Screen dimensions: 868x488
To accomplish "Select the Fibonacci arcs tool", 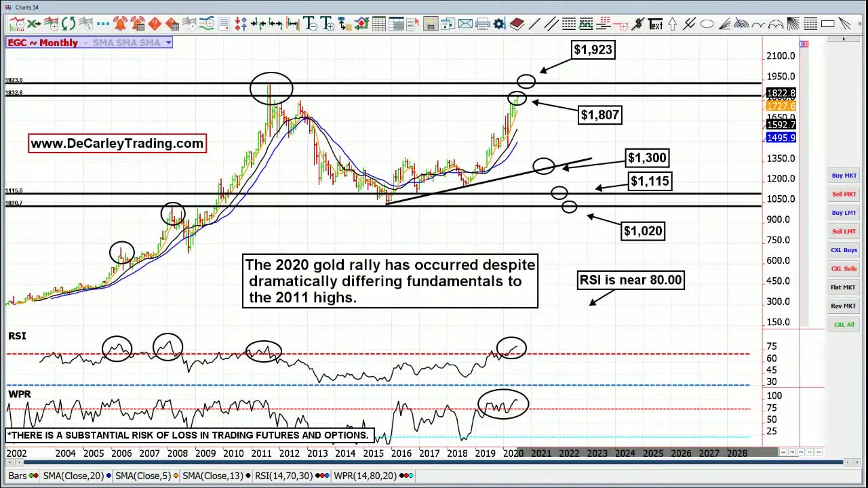I will (x=741, y=24).
